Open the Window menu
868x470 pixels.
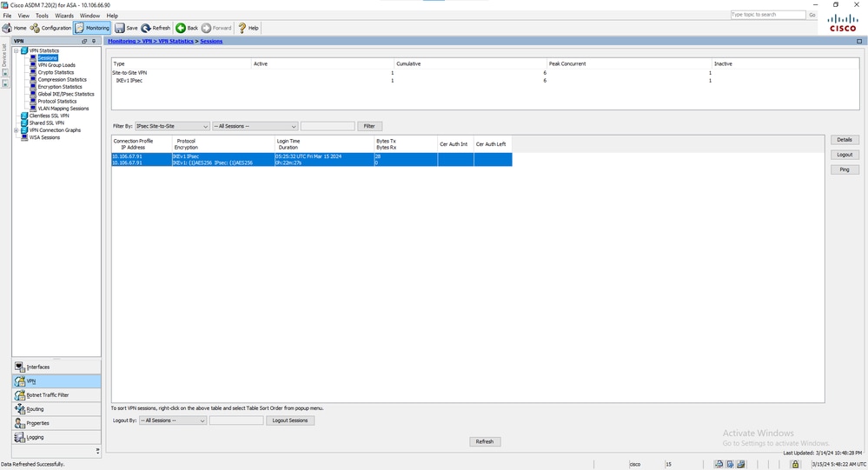point(89,16)
